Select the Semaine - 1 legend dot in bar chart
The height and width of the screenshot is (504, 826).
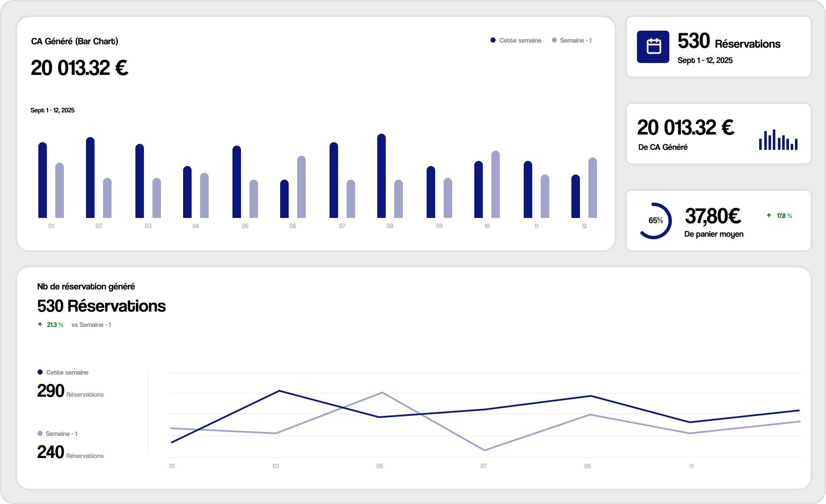[x=554, y=40]
